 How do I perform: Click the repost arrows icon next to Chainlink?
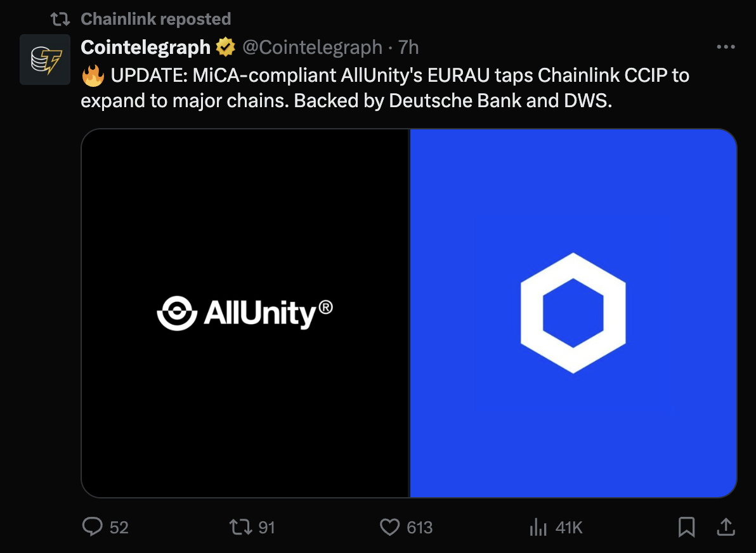click(x=60, y=18)
